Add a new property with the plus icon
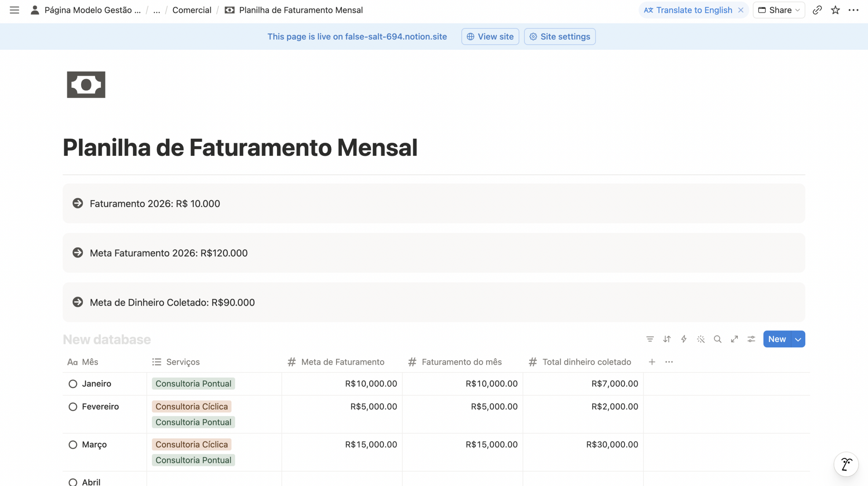 tap(652, 362)
